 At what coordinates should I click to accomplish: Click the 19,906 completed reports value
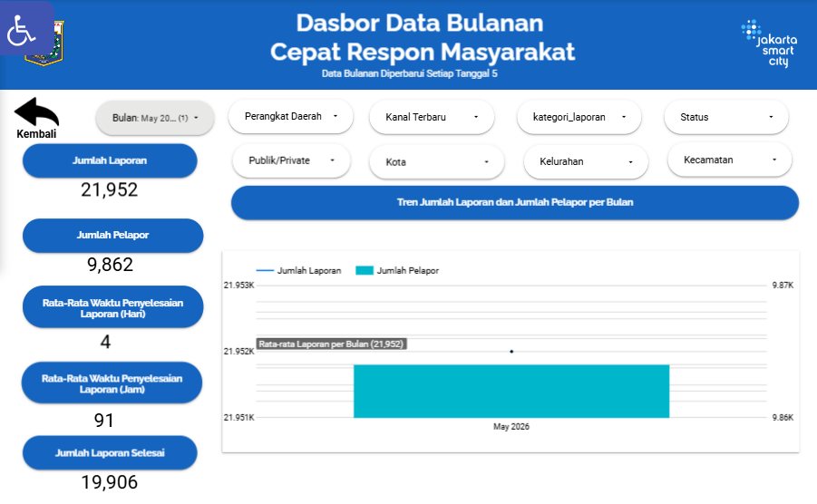[110, 482]
